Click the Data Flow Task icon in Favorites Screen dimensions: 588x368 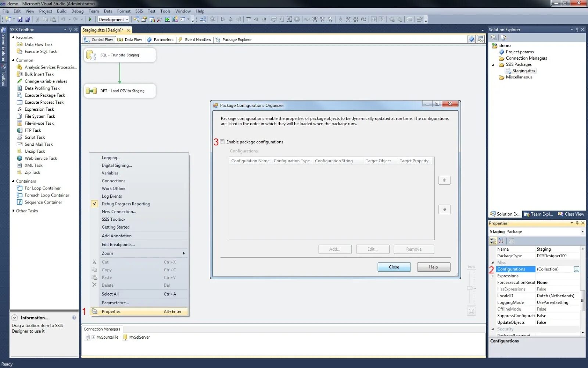point(20,45)
